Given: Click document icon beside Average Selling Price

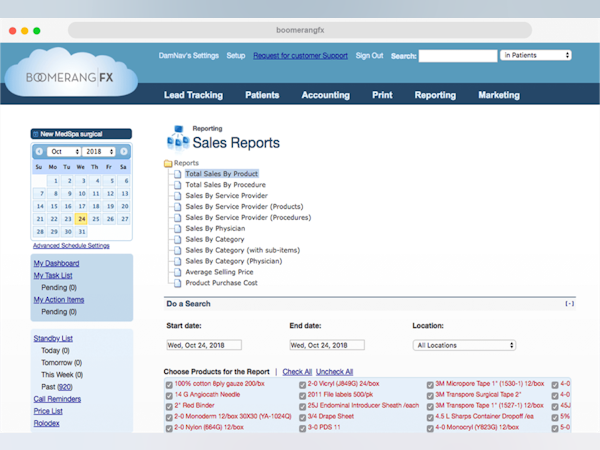Looking at the screenshot, I should coord(178,272).
